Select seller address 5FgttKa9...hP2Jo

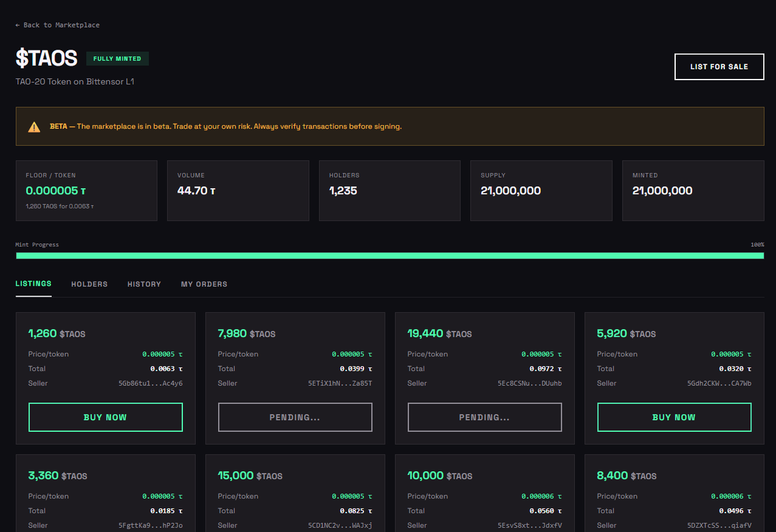click(x=151, y=526)
